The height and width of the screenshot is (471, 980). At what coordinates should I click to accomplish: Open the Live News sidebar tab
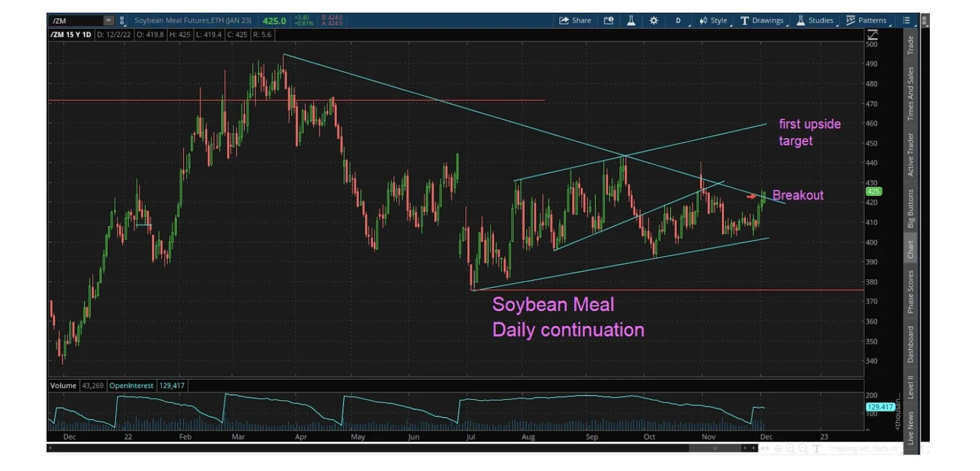[911, 428]
